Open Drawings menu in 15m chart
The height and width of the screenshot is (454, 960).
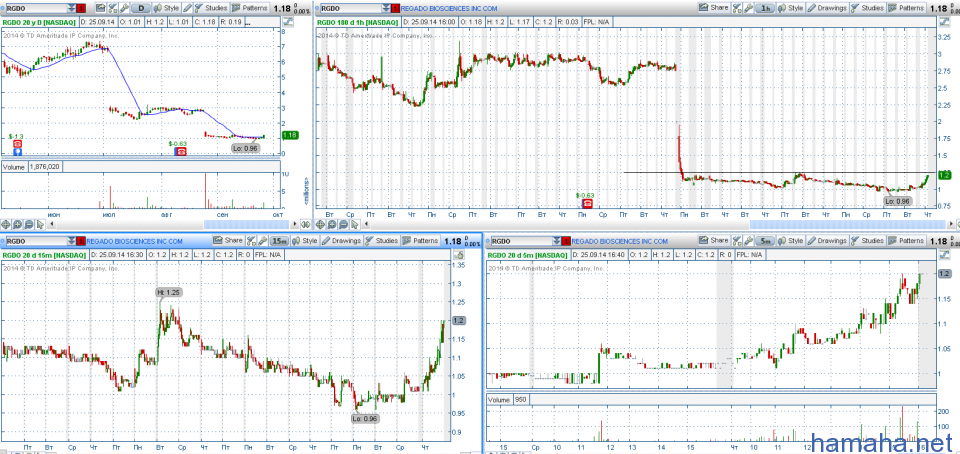click(342, 240)
